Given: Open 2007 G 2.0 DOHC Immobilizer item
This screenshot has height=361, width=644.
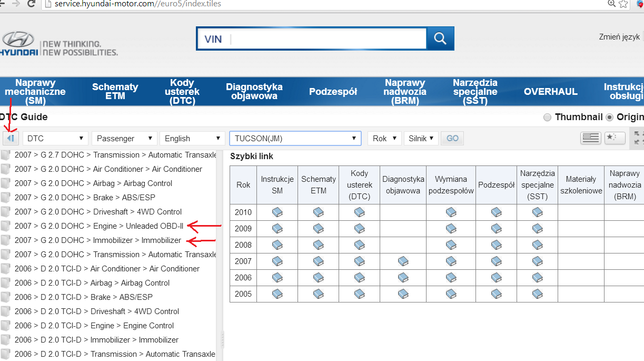Looking at the screenshot, I should [98, 240].
